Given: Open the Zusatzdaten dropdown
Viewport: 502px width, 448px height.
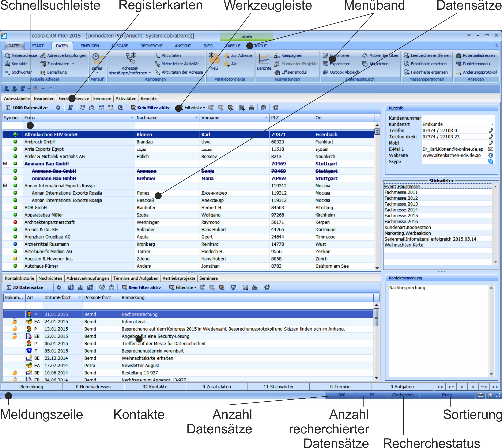Looking at the screenshot, I should pos(73,64).
